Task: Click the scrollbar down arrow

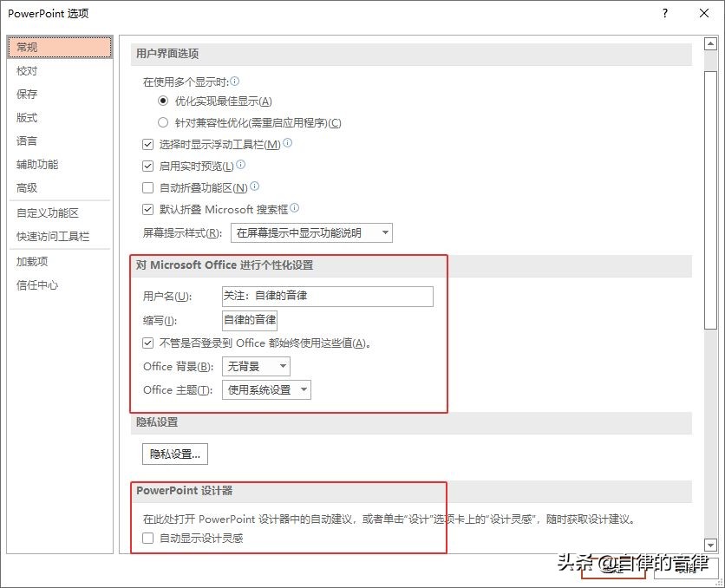Action: point(710,545)
